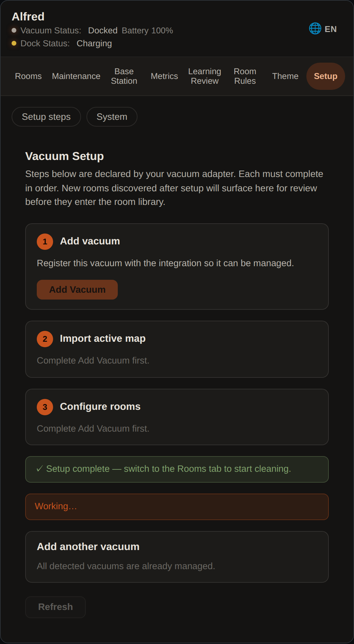Click the yellow Dock Status dot
Screen dimensions: 354x644
point(14,43)
